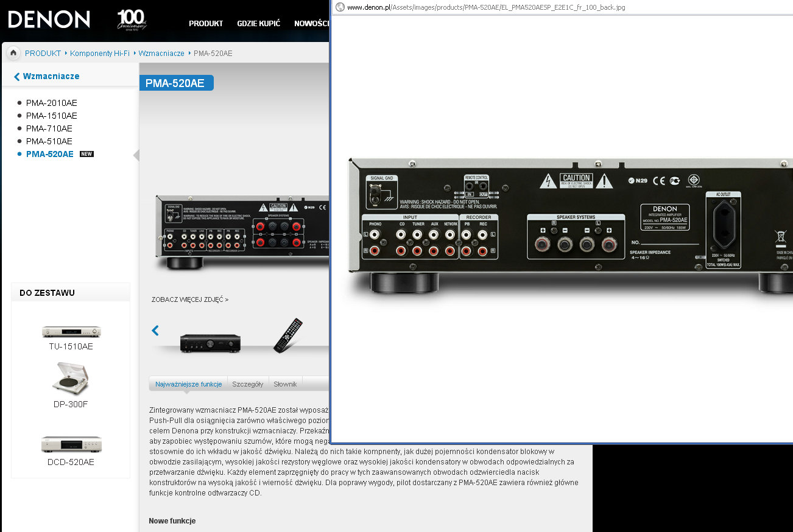Click the popup window URL address text
The width and height of the screenshot is (793, 532).
coord(486,7)
